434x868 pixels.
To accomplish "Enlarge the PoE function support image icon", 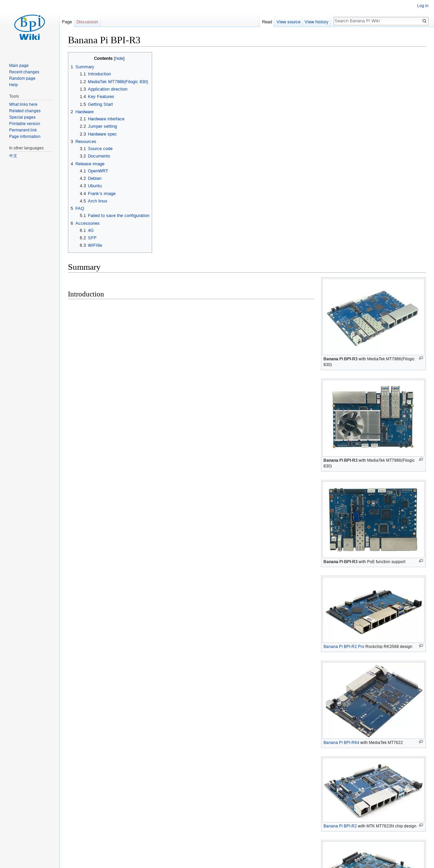I will (421, 561).
